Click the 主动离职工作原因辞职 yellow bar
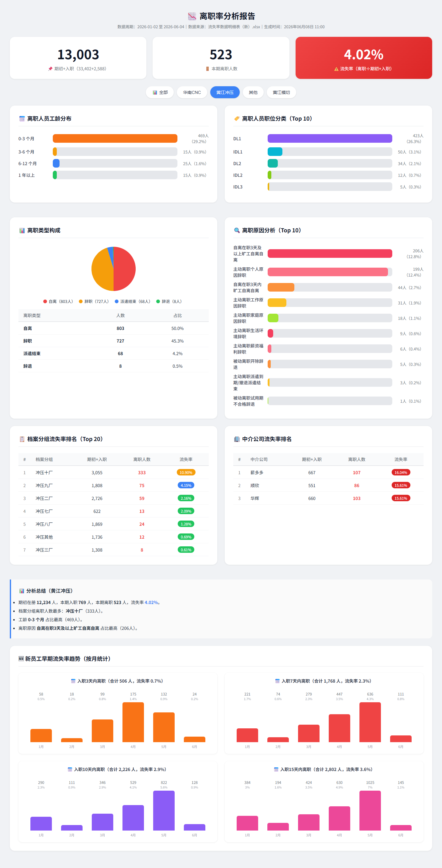This screenshot has width=442, height=868. (277, 303)
